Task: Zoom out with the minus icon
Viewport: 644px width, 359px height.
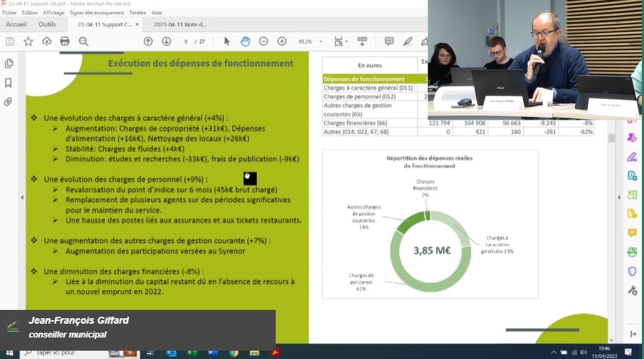Action: (263, 42)
